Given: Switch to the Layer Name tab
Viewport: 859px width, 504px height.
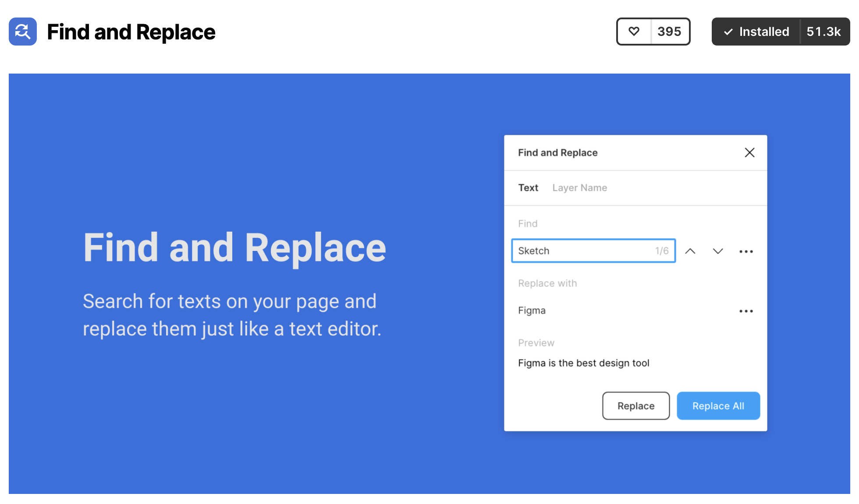Looking at the screenshot, I should pos(579,187).
